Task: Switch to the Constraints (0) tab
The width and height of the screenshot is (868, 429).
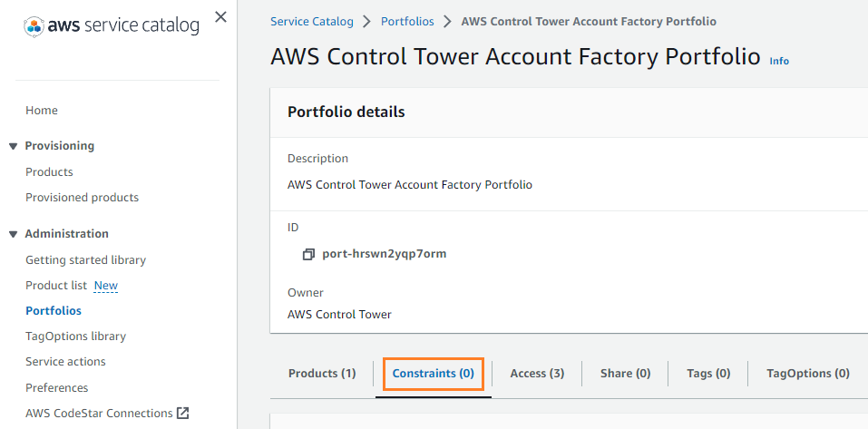Action: [x=434, y=373]
